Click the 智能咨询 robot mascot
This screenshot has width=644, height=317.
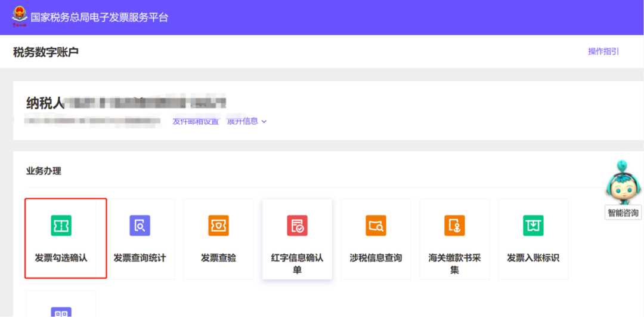tap(623, 183)
